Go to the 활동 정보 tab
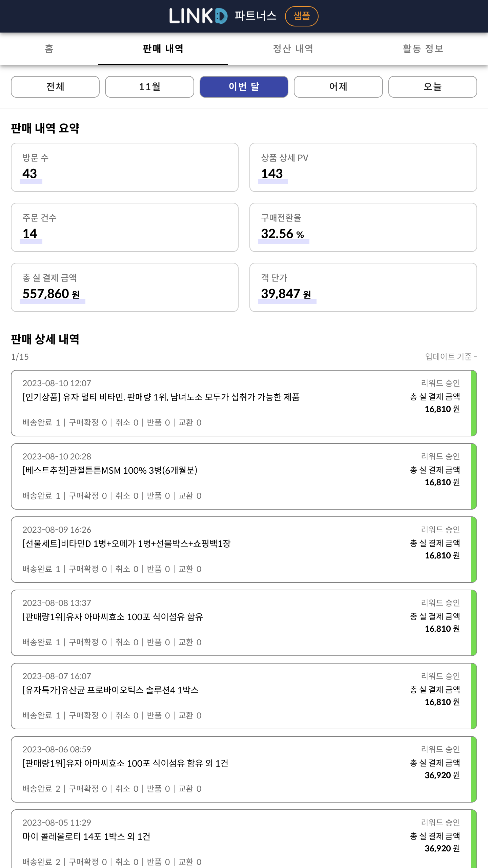The image size is (488, 868). (x=423, y=48)
